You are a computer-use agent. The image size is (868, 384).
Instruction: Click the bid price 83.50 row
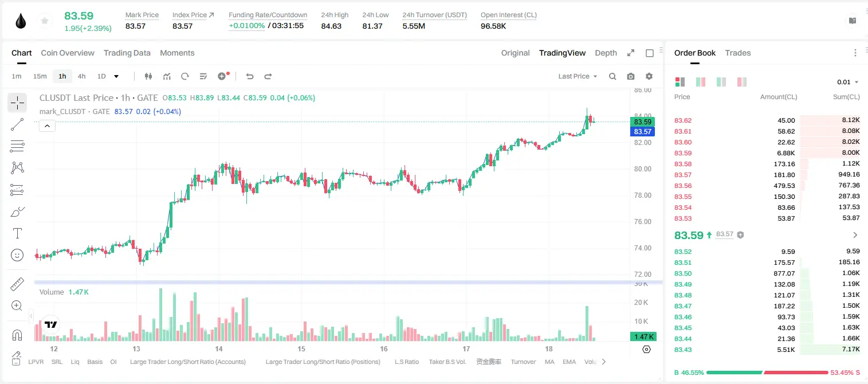[x=767, y=273]
